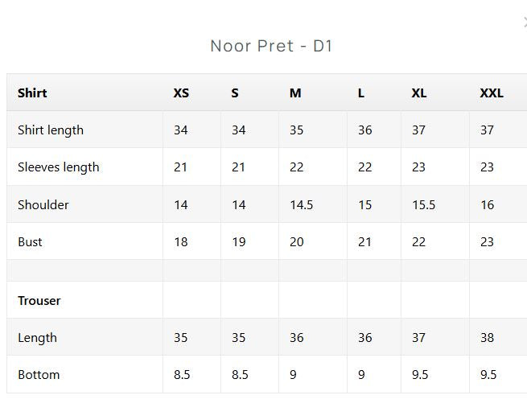Image resolution: width=527 pixels, height=420 pixels.
Task: Click the Noor Pret - D1 title
Action: click(271, 46)
